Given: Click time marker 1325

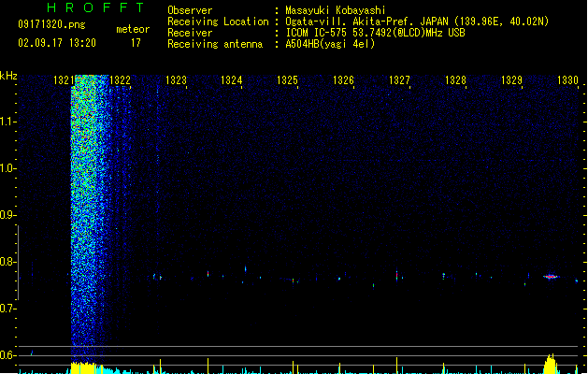Looking at the screenshot, I should tap(287, 80).
